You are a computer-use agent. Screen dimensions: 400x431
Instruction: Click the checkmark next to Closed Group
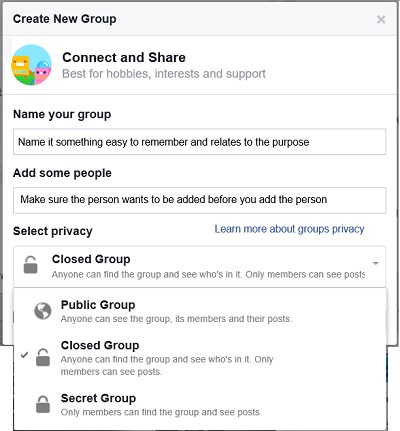click(24, 355)
